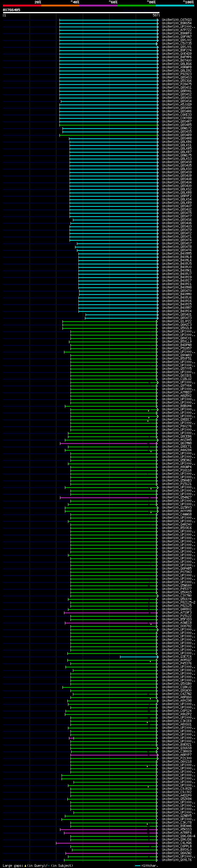The width and height of the screenshot is (197, 868).
Task: Click the magenta alignment bar for UniRef100_C4LHD6
Action: [x=107, y=843]
